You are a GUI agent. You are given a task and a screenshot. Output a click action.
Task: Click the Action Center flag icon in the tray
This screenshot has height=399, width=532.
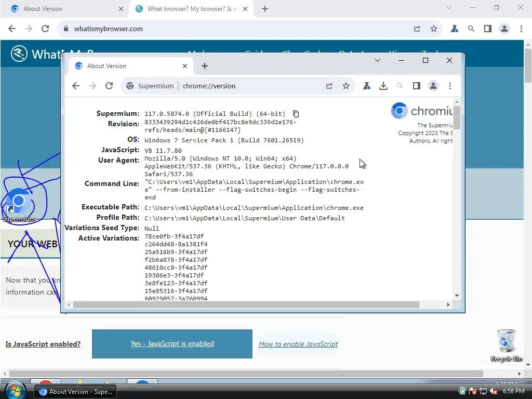pyautogui.click(x=473, y=391)
